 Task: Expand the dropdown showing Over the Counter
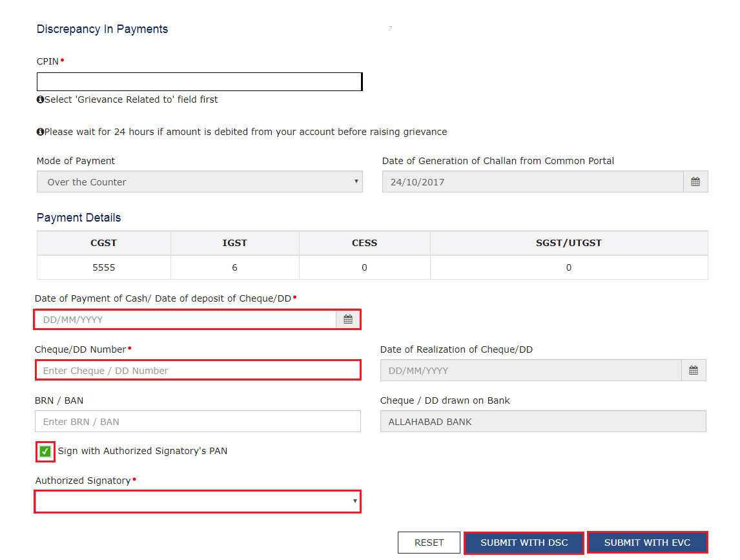click(x=198, y=181)
